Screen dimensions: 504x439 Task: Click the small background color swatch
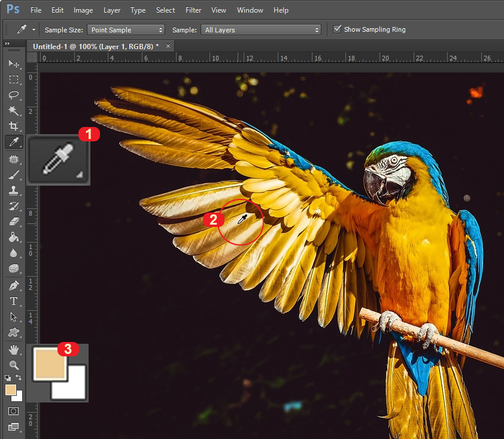19,396
